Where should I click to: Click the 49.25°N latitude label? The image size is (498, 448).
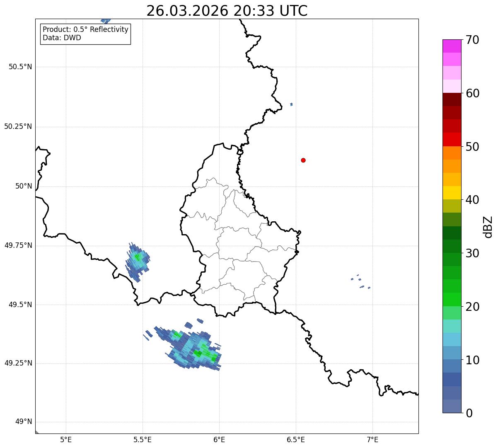pyautogui.click(x=18, y=363)
